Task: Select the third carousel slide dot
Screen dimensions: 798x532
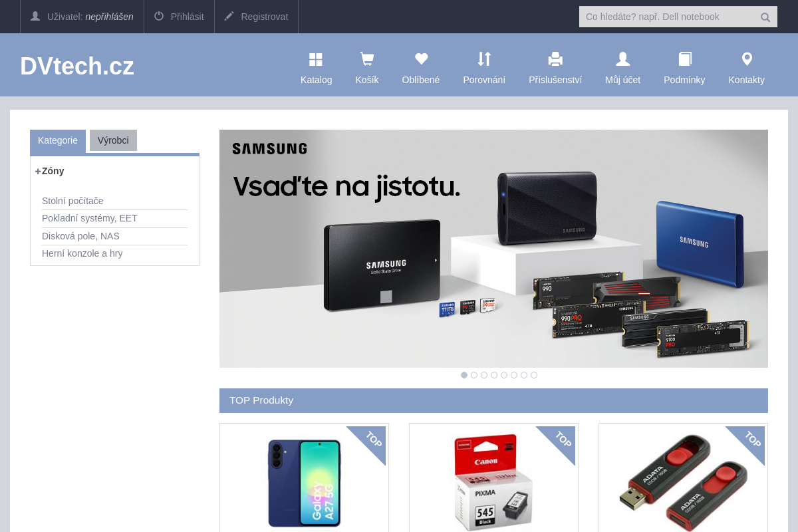Action: (x=484, y=375)
